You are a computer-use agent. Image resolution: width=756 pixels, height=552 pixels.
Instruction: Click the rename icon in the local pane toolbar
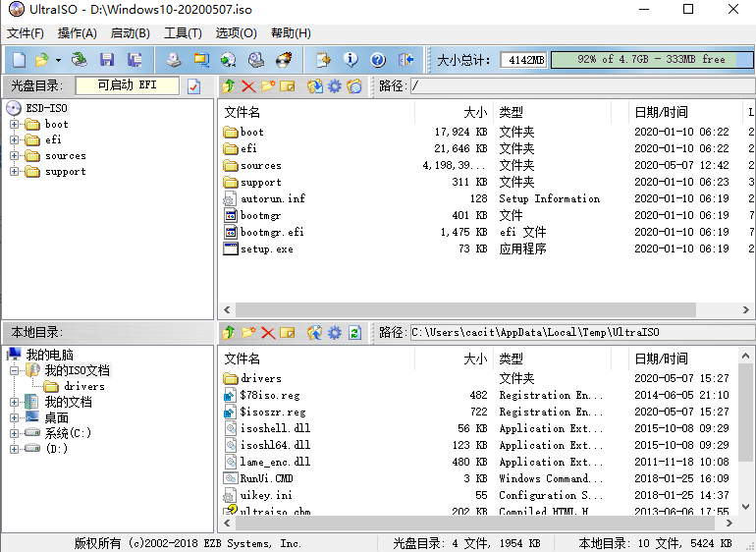(x=288, y=332)
